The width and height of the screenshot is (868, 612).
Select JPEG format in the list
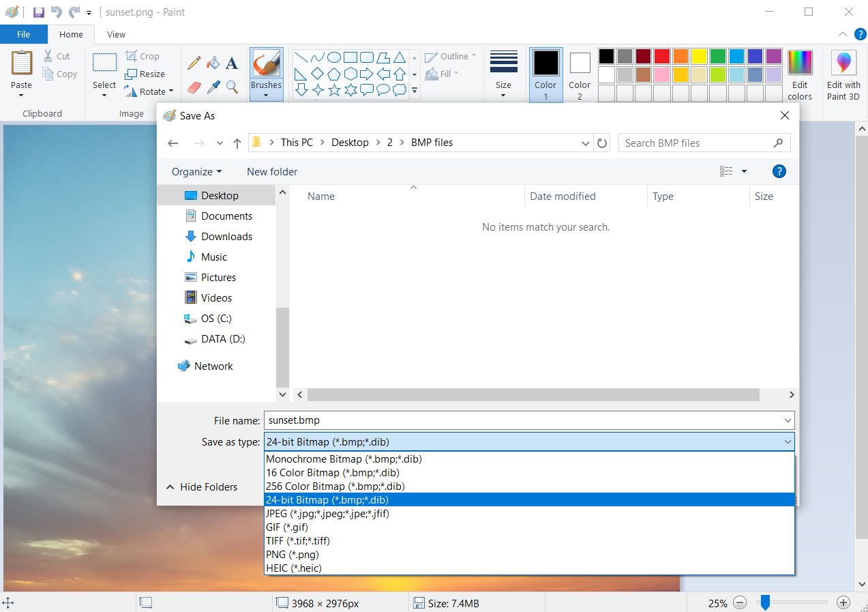[x=327, y=514]
